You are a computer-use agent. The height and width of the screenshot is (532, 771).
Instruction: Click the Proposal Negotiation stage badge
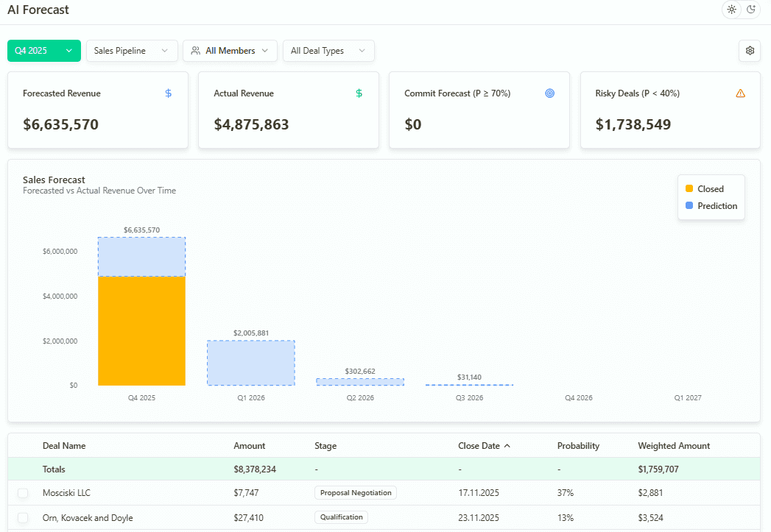click(356, 493)
